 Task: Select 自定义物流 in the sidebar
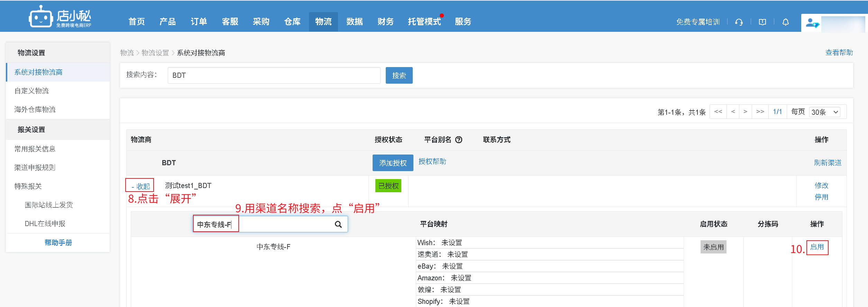31,91
